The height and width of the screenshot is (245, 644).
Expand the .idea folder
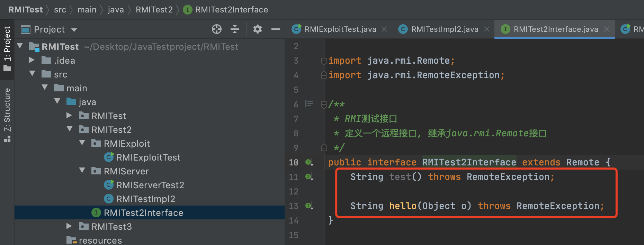(x=32, y=60)
